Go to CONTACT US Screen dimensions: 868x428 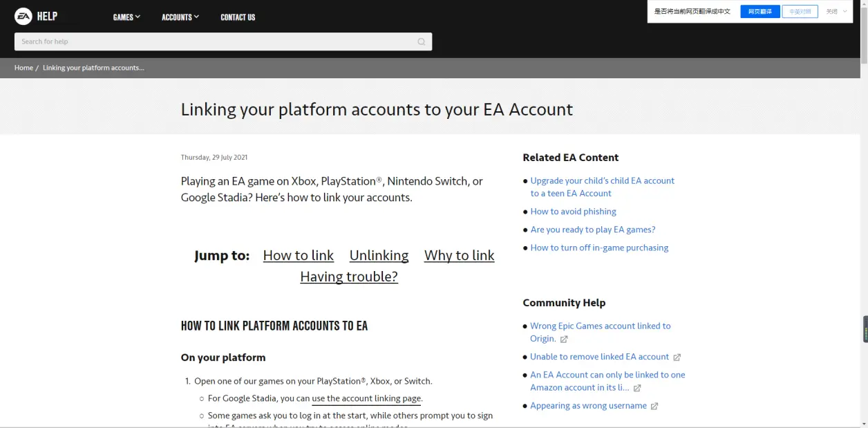238,17
